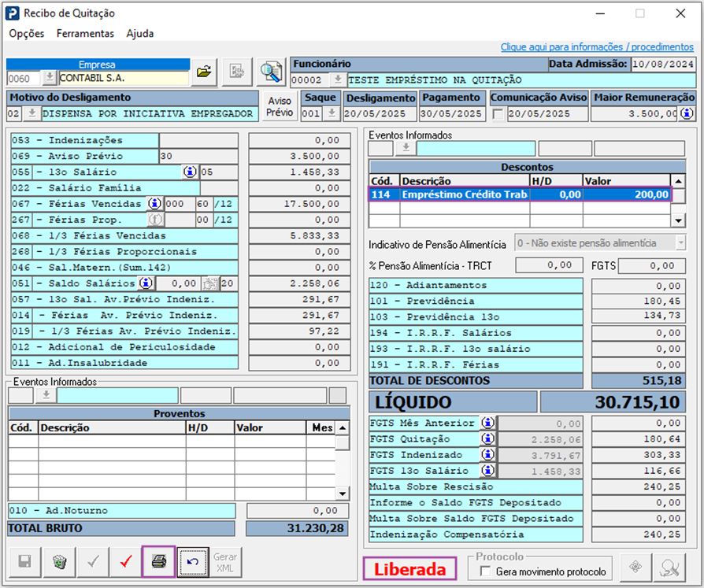Screen dimensions: 704x588
Task: Click the TOTAL BRUTO amount '31.230,28'
Action: [316, 528]
